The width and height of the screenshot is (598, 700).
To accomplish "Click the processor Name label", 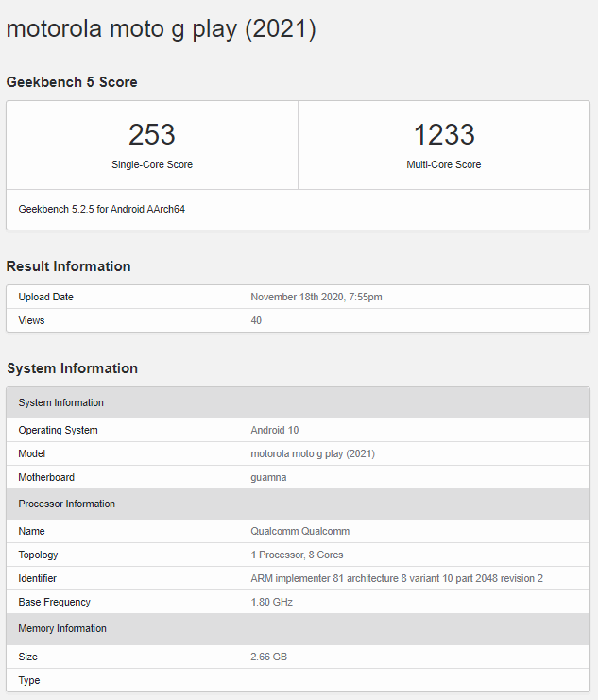I will click(31, 531).
